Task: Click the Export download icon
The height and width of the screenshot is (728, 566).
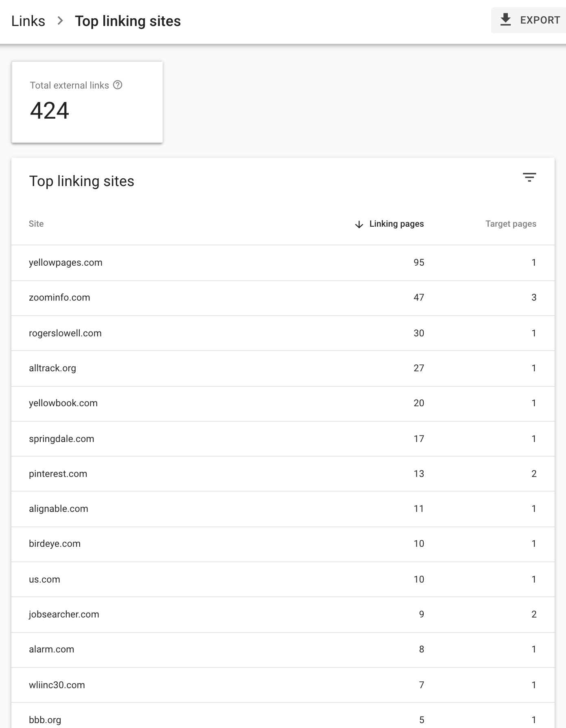Action: (x=505, y=20)
